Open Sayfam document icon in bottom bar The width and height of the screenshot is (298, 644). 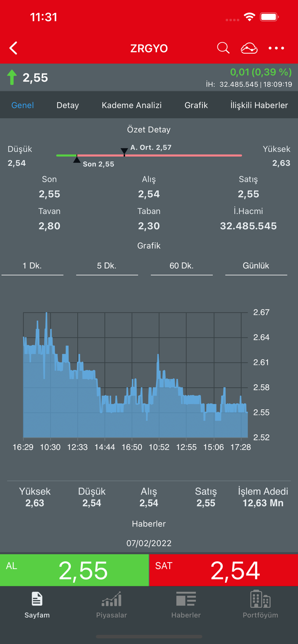tap(37, 599)
